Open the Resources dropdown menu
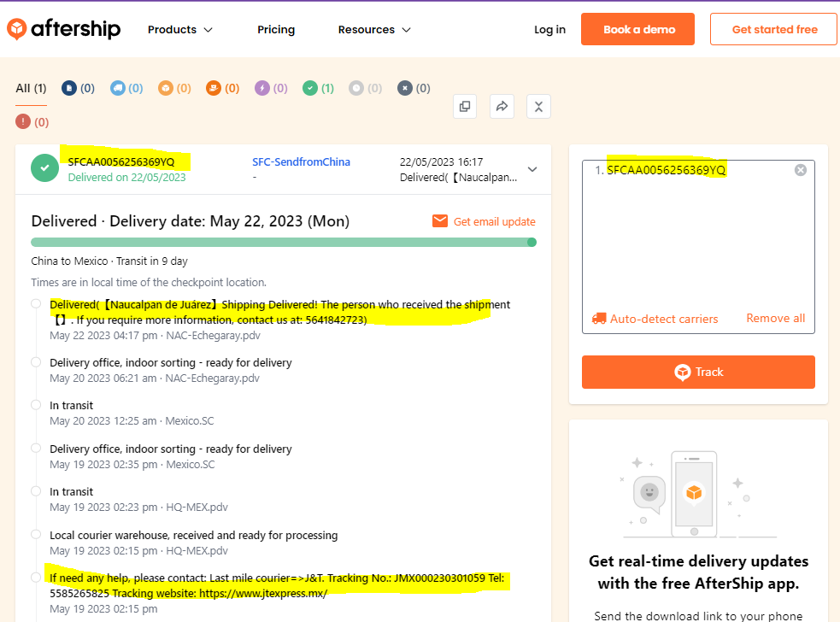Viewport: 840px width, 622px height. click(374, 29)
